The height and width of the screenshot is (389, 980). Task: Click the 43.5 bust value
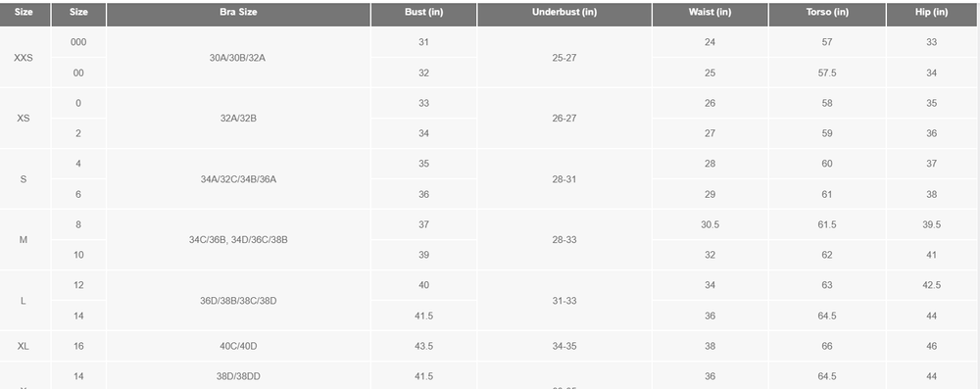(423, 346)
